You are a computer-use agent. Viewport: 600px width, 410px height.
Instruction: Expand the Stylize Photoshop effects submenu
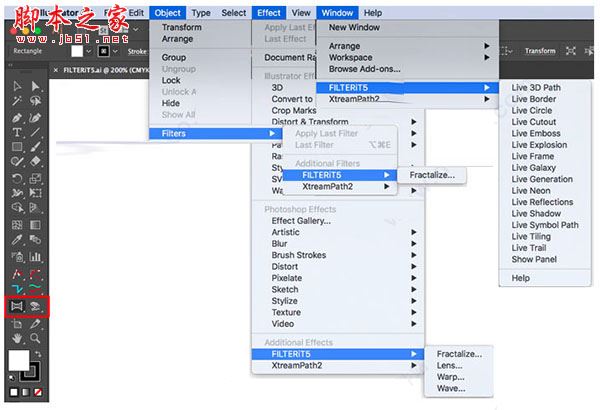338,301
